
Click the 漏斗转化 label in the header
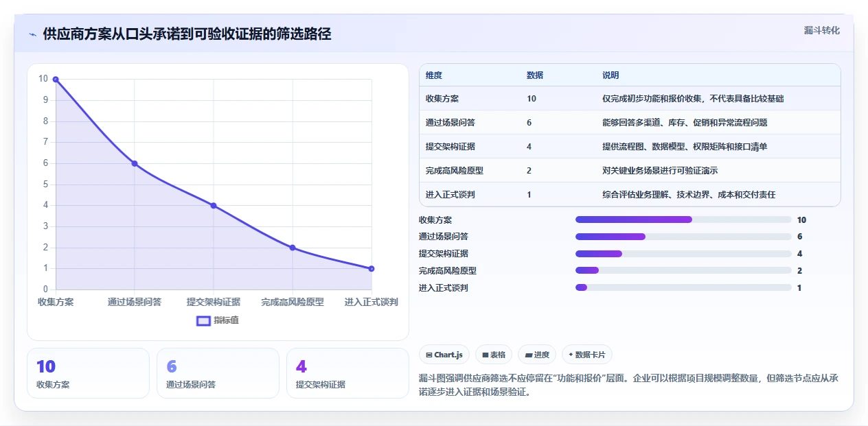[821, 30]
